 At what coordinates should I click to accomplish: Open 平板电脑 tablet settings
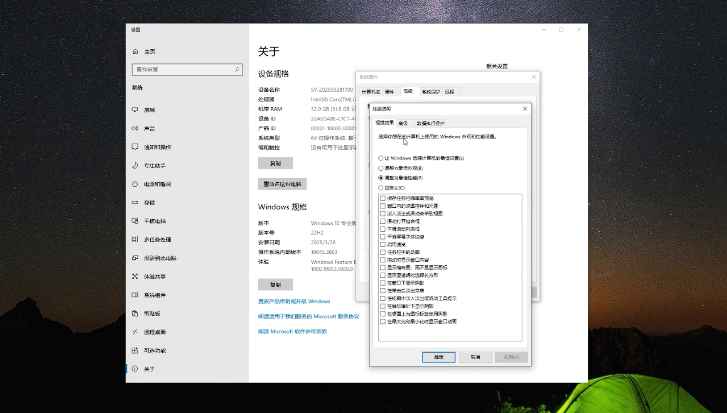pyautogui.click(x=155, y=221)
